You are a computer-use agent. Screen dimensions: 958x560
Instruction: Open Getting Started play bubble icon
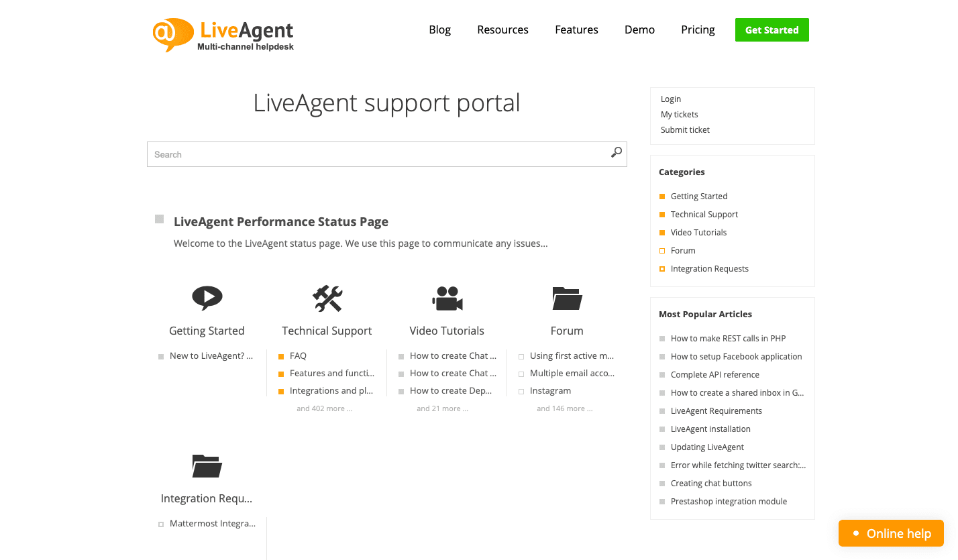point(207,297)
